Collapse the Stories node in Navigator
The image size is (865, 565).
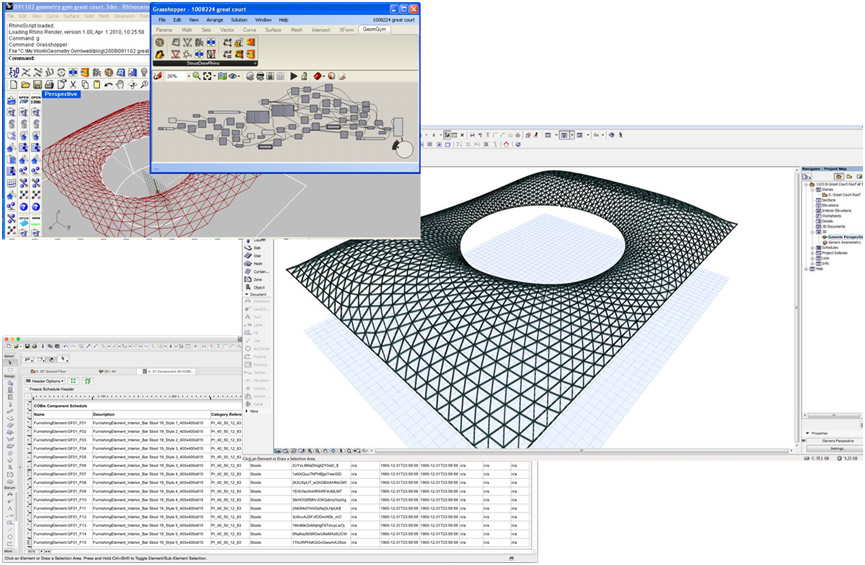click(x=812, y=190)
